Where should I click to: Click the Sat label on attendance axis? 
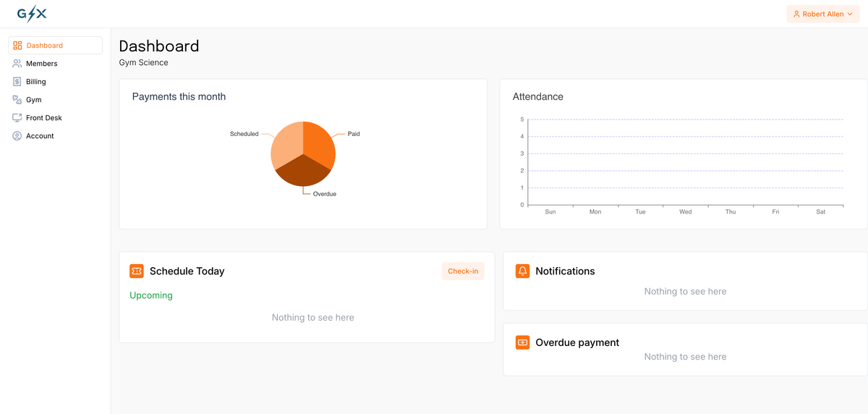[820, 212]
